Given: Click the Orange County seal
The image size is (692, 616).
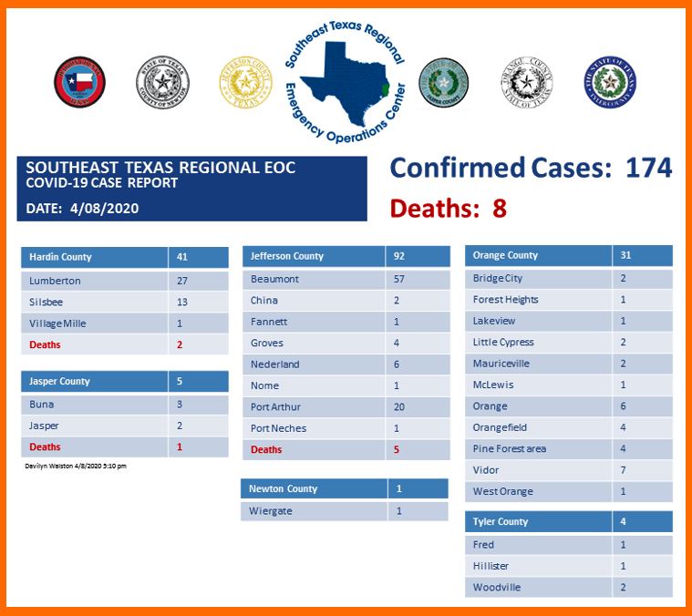Looking at the screenshot, I should tap(526, 82).
